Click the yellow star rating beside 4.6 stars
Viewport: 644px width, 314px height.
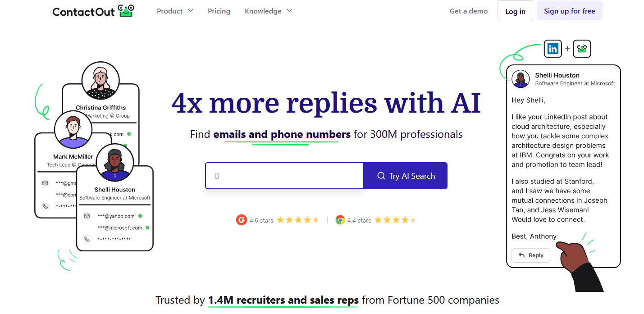coord(297,219)
